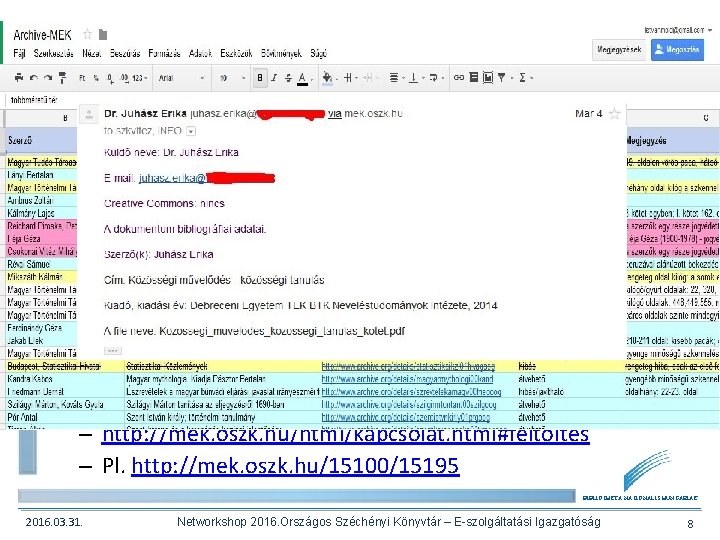Open the vertical align options
Viewport: 720px width, 540px height.
pos(414,78)
